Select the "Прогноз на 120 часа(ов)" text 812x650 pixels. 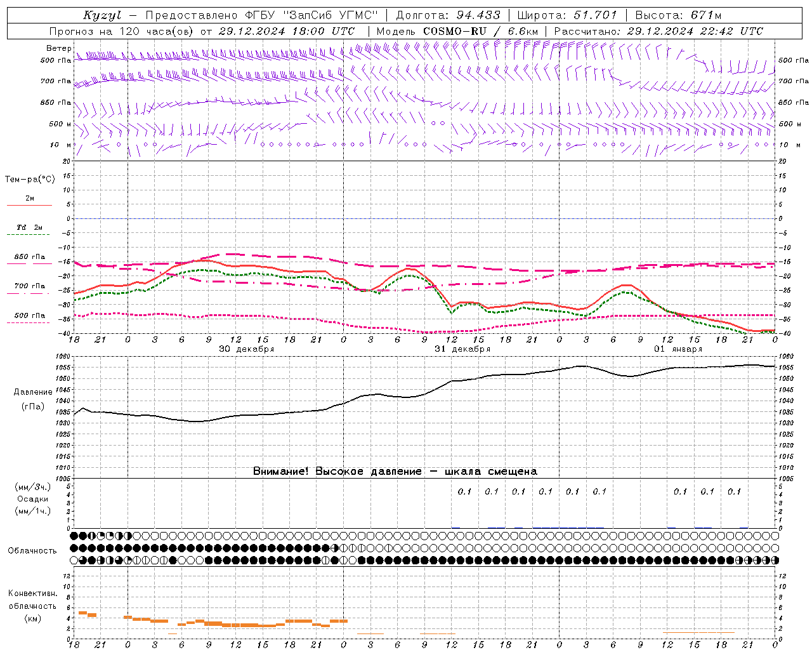122,31
